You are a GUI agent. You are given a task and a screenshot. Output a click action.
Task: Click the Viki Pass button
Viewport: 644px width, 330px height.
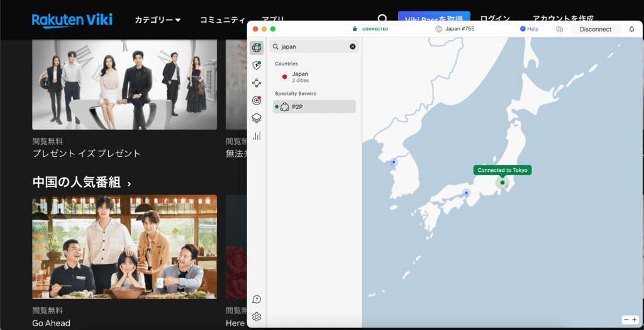coord(434,17)
